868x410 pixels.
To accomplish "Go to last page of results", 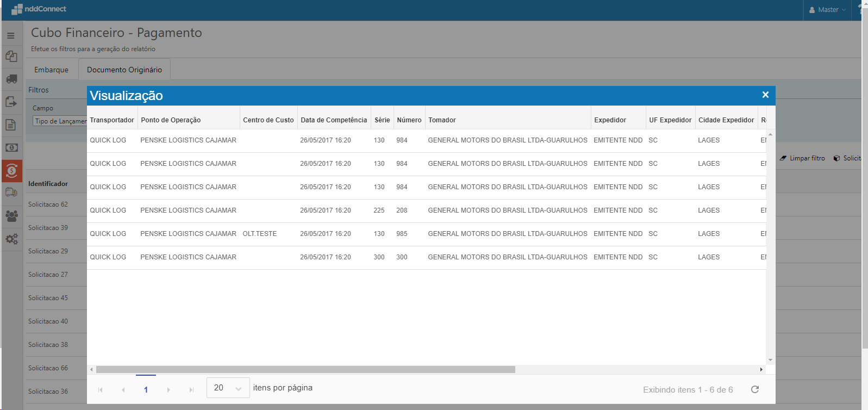I will pos(191,390).
